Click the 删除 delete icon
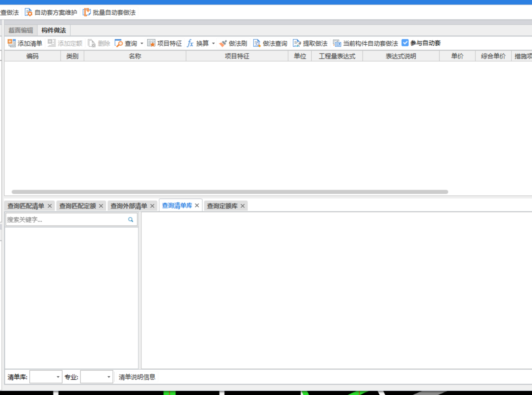Viewport: 532px width, 395px height. click(91, 43)
